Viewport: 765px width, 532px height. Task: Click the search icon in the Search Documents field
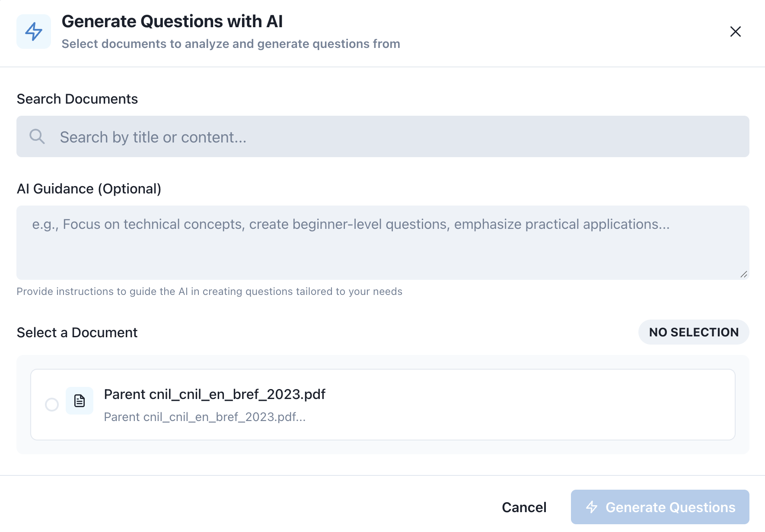click(37, 136)
